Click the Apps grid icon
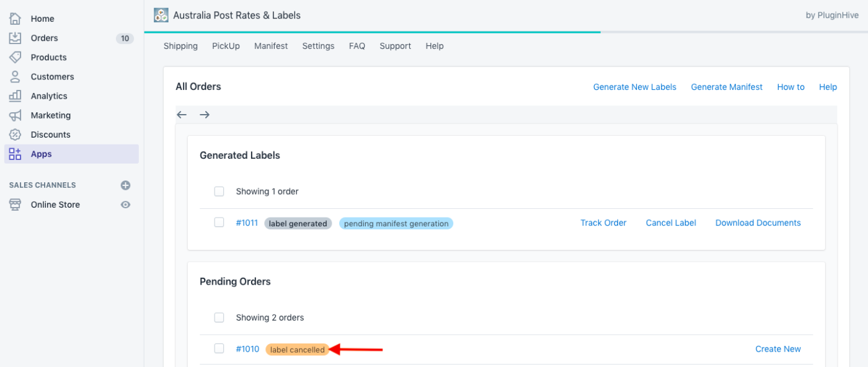Viewport: 868px width, 367px height. click(x=15, y=153)
